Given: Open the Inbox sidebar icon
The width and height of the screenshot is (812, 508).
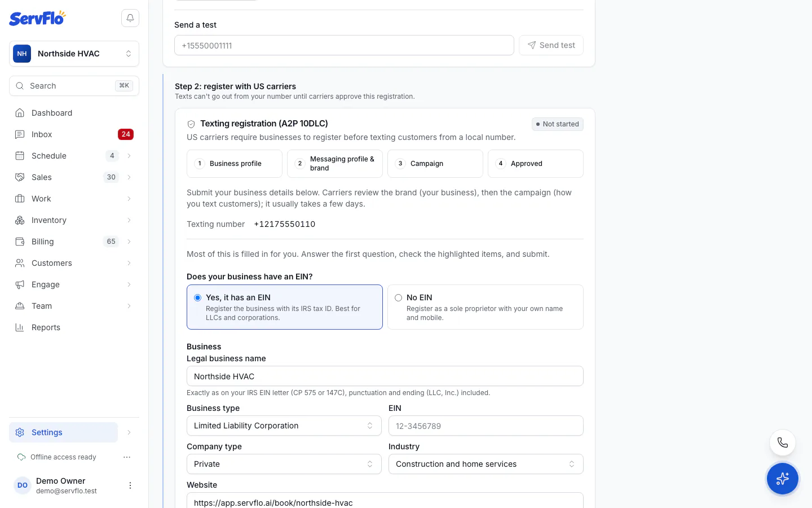Looking at the screenshot, I should click(20, 134).
